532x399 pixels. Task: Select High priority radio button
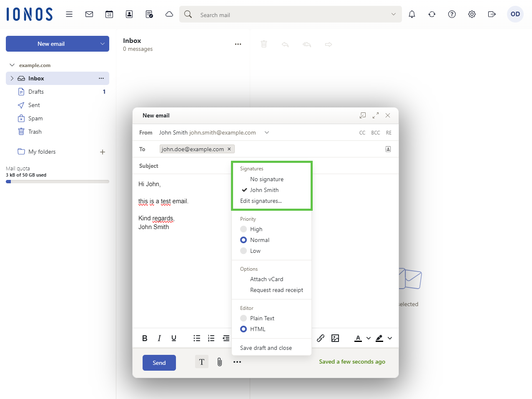[244, 229]
